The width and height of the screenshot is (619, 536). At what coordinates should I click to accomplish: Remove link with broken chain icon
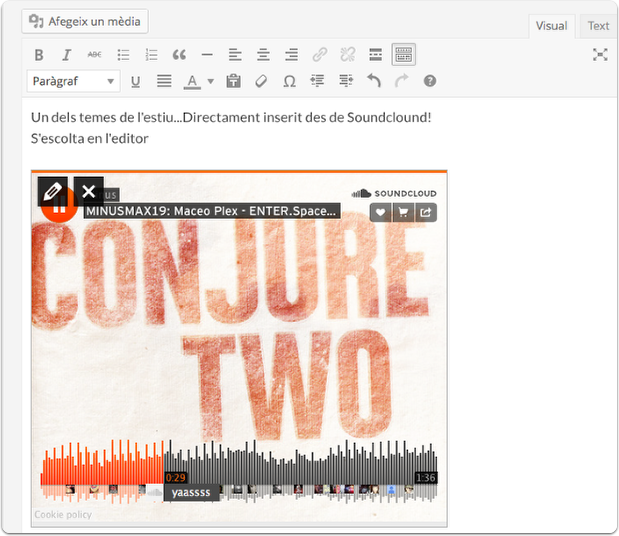tap(347, 55)
